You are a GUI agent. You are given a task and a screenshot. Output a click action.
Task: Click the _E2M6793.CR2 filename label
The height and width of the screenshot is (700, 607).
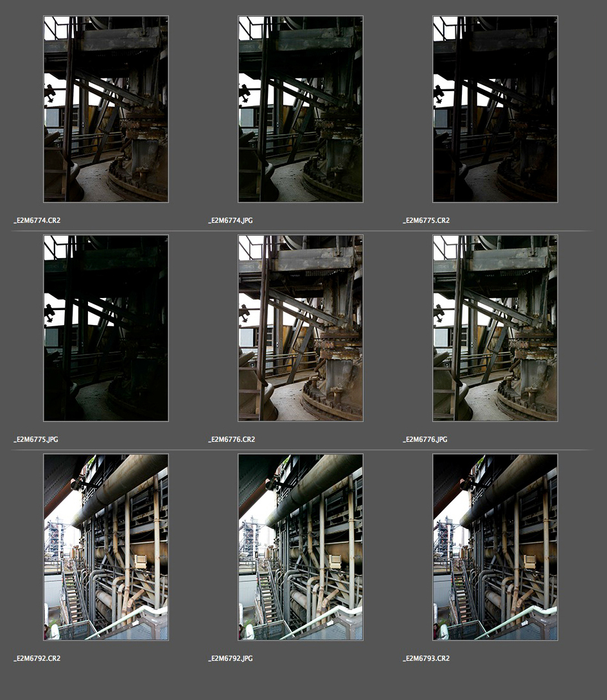(x=426, y=659)
